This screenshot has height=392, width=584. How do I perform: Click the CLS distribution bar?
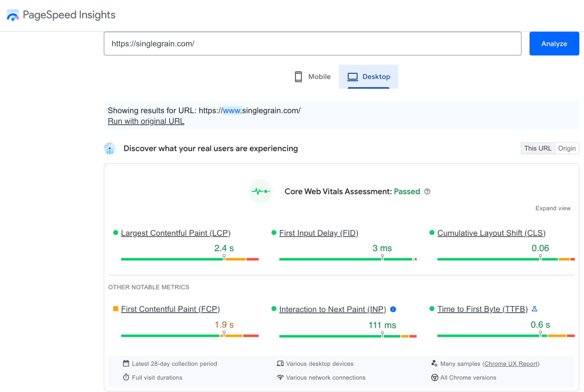506,259
